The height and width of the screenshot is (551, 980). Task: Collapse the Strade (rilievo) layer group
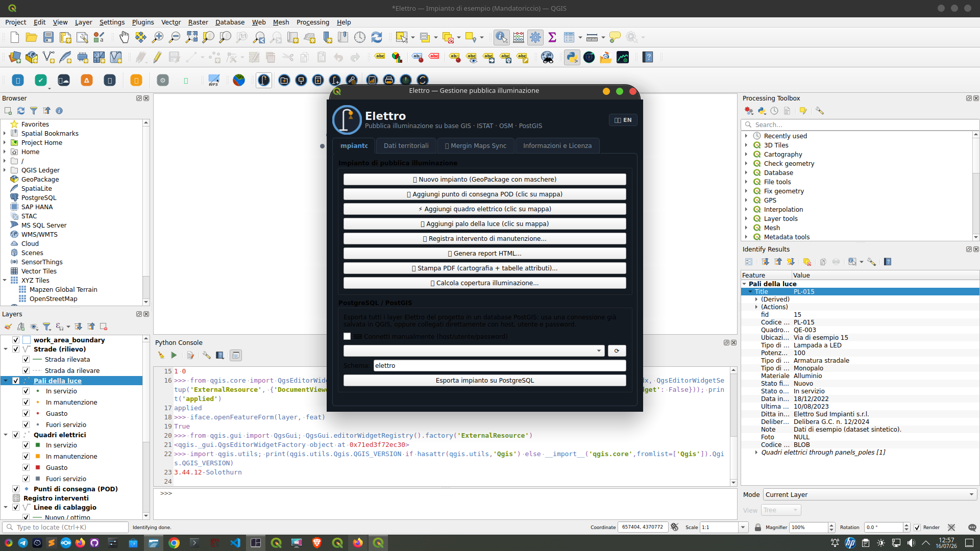point(6,349)
